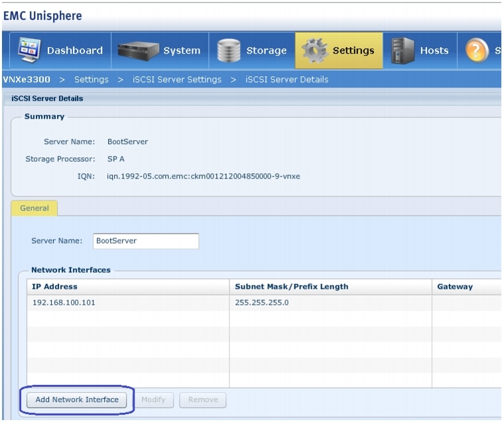Select the General tab
Viewport: 504px width, 440px height.
click(34, 208)
